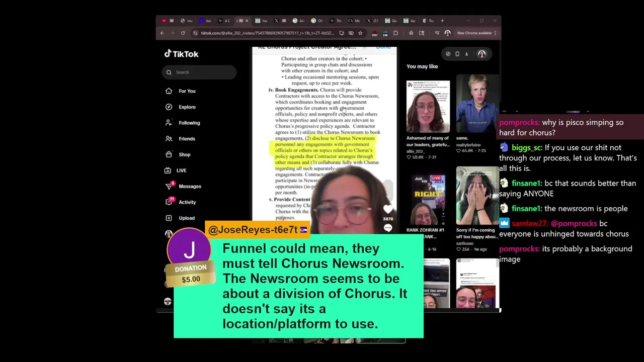Open the Activity notifications
Viewport: 644px width, 362px height.
(x=187, y=202)
